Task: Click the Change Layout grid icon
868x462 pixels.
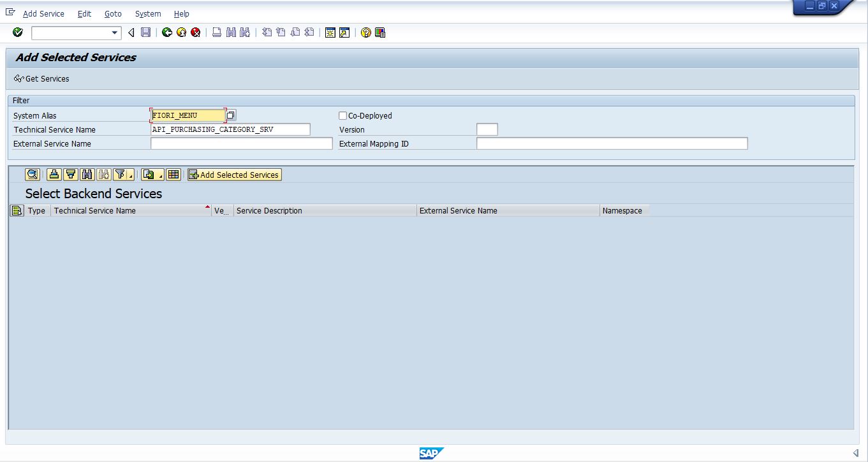Action: [x=173, y=175]
